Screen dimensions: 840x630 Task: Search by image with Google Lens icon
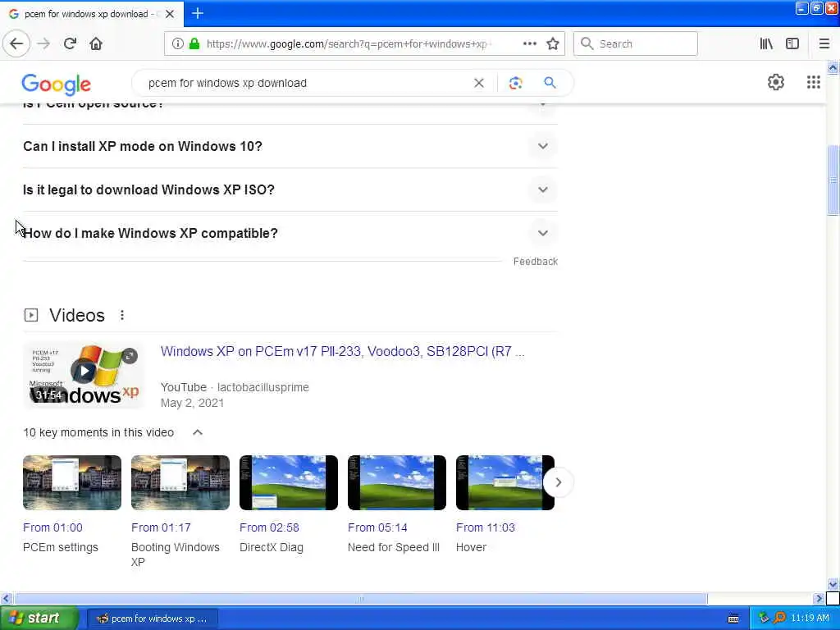[515, 83]
